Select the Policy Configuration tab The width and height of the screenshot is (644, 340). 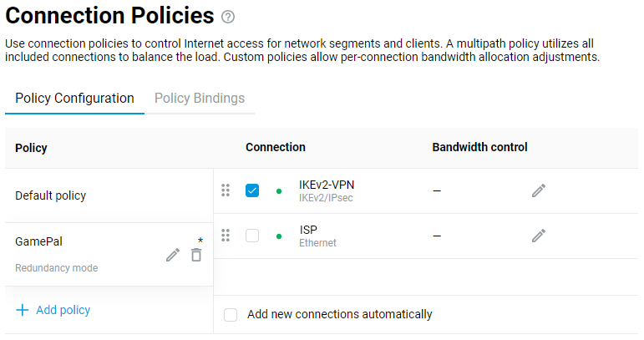[74, 98]
